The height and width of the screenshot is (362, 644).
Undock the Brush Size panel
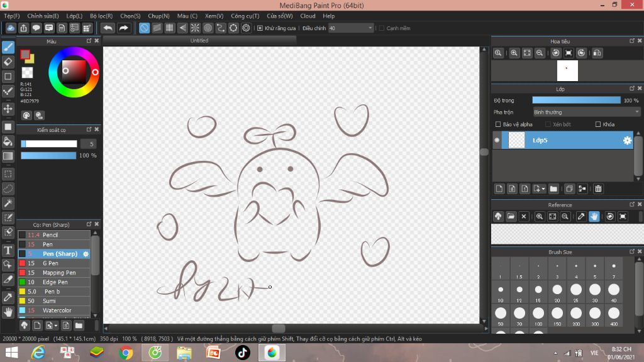click(631, 251)
